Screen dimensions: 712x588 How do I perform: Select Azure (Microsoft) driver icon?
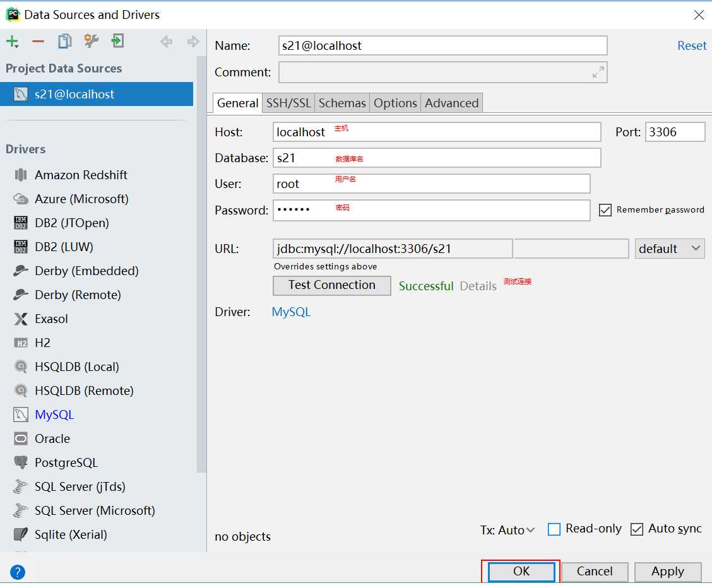21,199
